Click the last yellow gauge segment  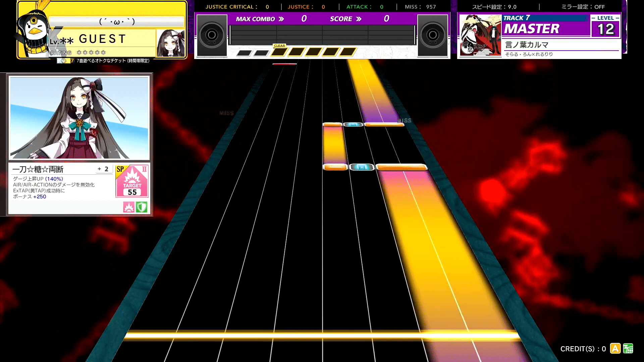point(348,52)
